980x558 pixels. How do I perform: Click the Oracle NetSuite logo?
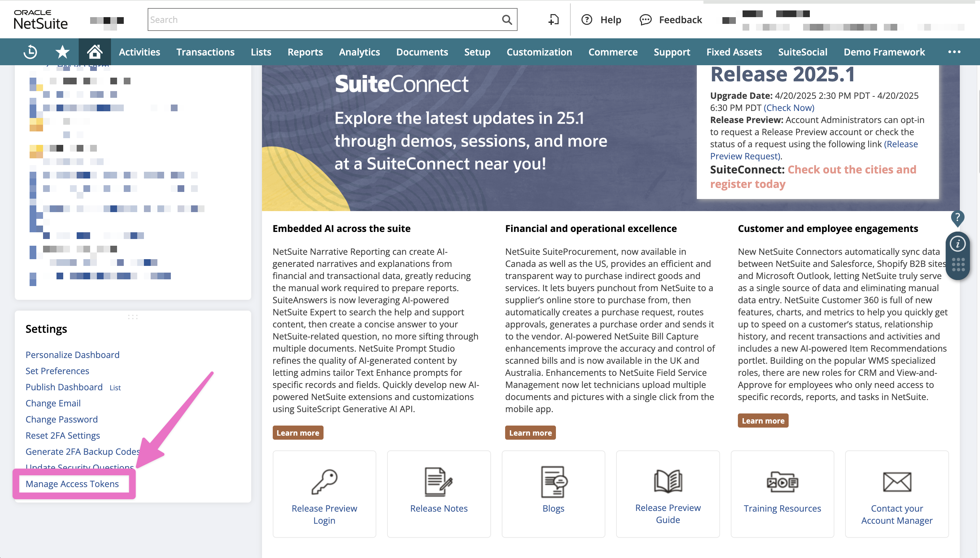tap(40, 19)
